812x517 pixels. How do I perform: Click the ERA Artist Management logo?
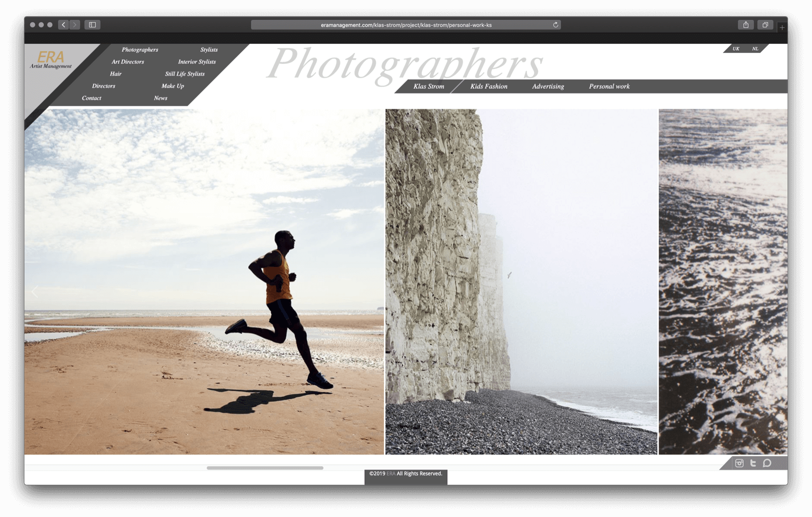pos(51,59)
